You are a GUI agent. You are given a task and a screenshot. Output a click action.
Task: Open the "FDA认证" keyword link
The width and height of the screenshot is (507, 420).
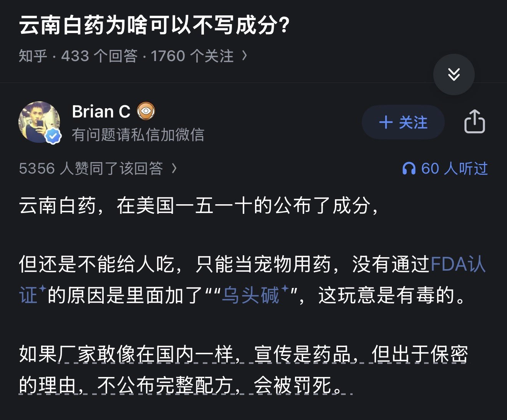(458, 265)
